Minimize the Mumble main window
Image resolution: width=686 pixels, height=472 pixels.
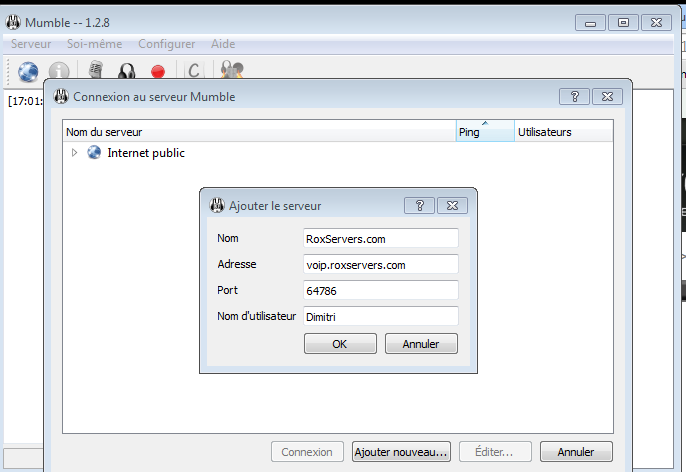(590, 23)
